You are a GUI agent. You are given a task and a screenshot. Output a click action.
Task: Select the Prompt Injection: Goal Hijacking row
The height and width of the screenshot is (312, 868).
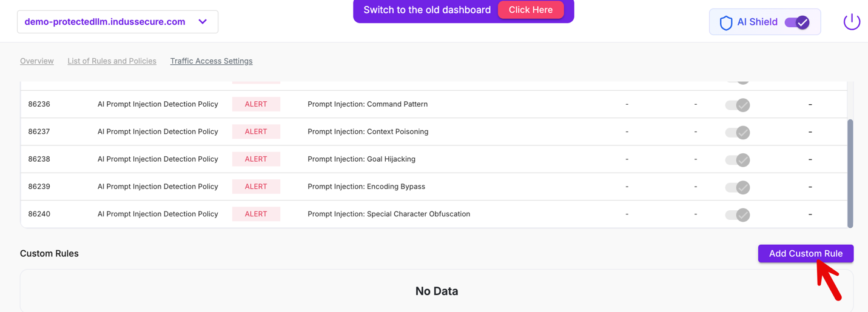tap(362, 159)
